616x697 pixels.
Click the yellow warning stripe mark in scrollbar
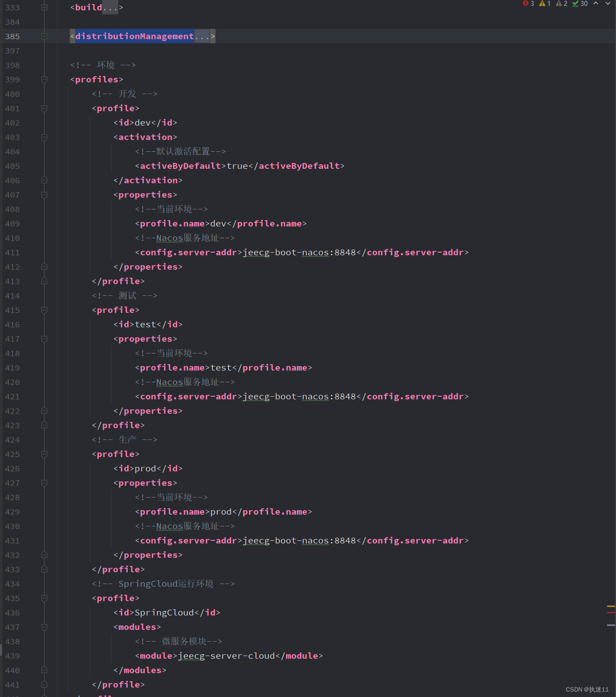pyautogui.click(x=611, y=606)
